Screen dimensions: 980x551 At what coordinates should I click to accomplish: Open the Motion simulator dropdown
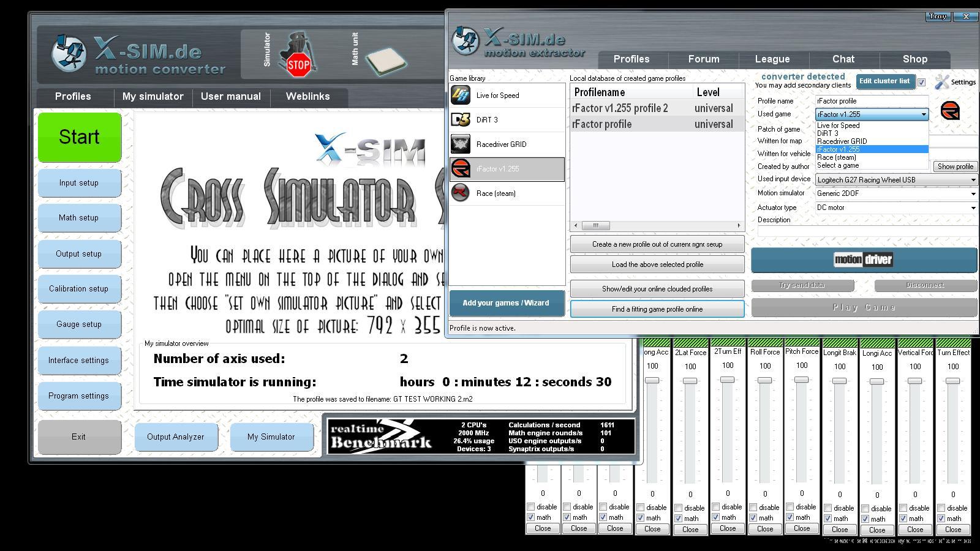click(x=973, y=193)
